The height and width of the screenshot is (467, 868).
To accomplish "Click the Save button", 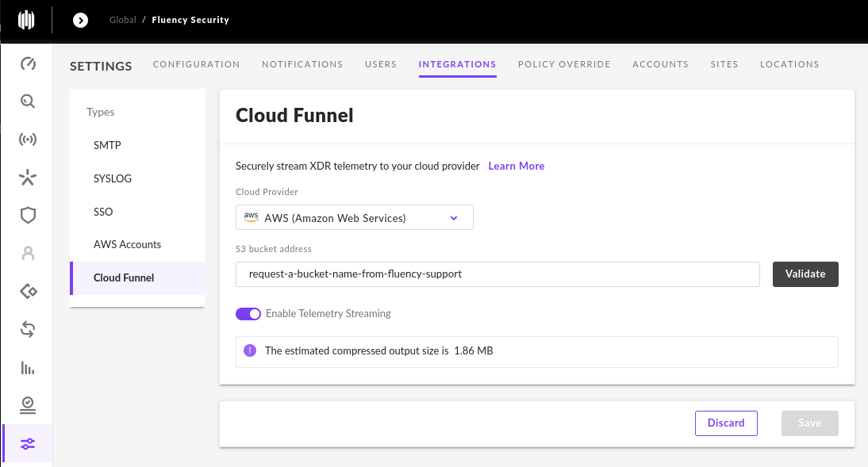I will (810, 423).
